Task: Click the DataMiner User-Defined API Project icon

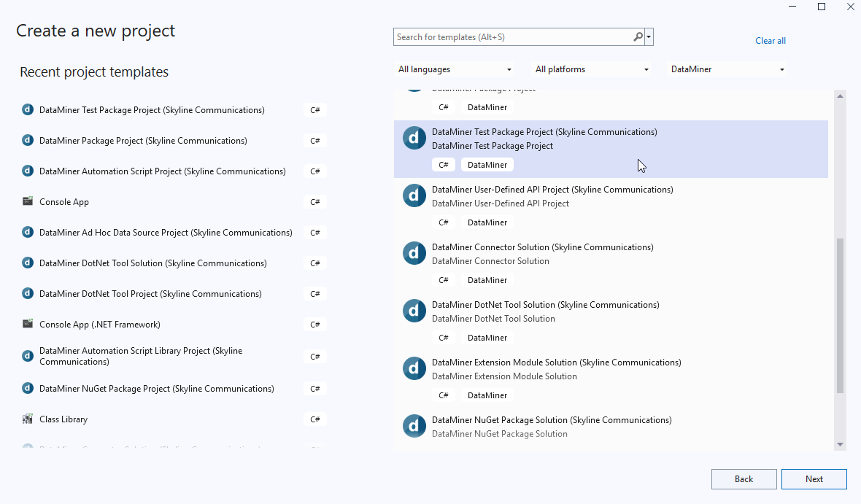Action: 414,195
